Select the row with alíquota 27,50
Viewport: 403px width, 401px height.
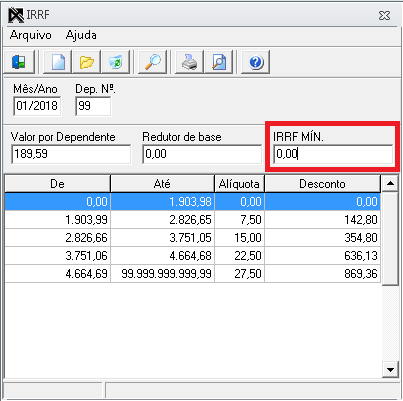[x=193, y=274]
